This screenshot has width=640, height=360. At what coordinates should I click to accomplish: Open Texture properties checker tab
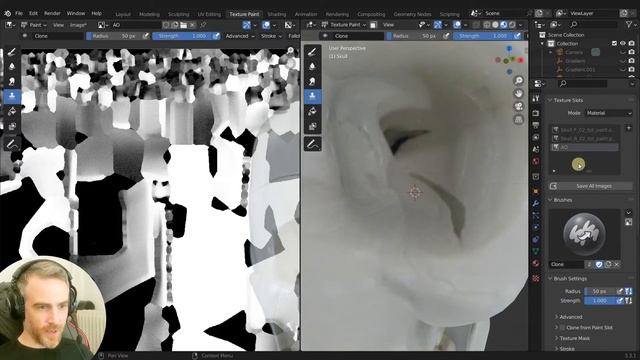(536, 278)
